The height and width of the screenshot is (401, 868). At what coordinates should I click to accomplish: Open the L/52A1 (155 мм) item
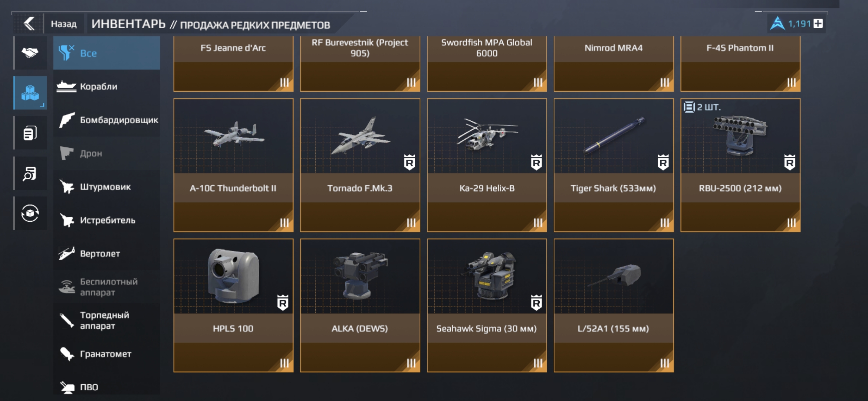[614, 306]
